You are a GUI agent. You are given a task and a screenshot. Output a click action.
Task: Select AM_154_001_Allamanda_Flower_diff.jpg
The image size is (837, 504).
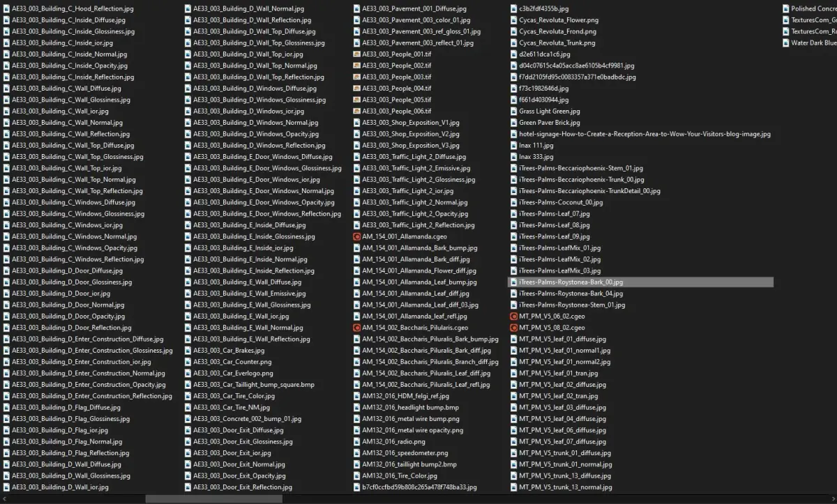pos(419,270)
